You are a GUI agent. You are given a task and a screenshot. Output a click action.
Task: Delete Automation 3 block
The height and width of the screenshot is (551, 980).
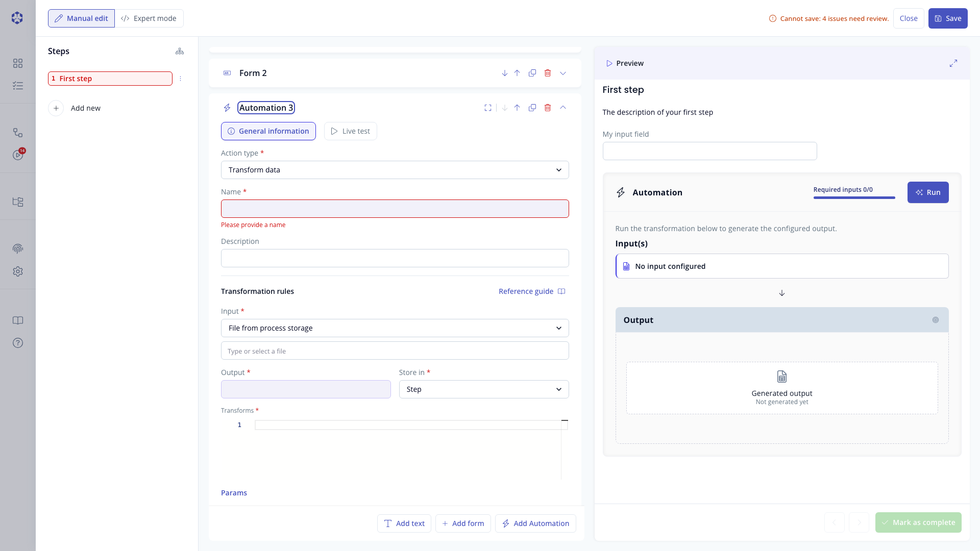[x=548, y=108]
